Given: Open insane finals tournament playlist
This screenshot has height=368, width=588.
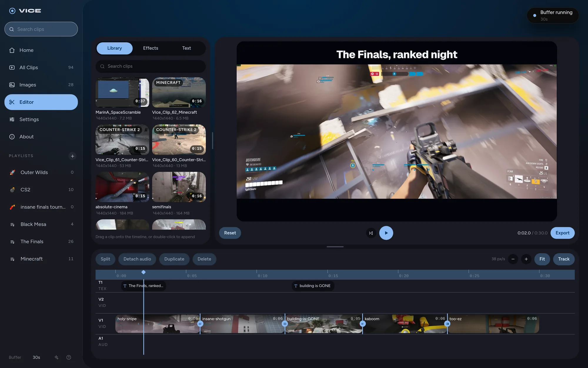Looking at the screenshot, I should tap(41, 207).
